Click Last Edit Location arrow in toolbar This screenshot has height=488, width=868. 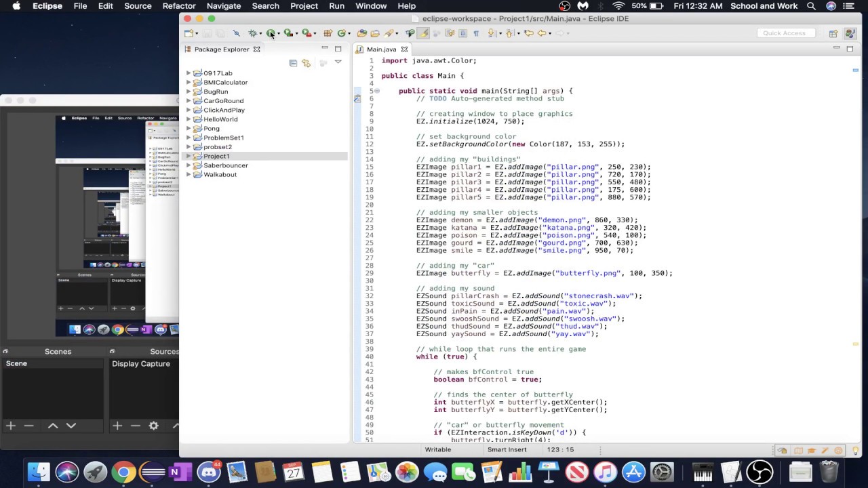(529, 33)
